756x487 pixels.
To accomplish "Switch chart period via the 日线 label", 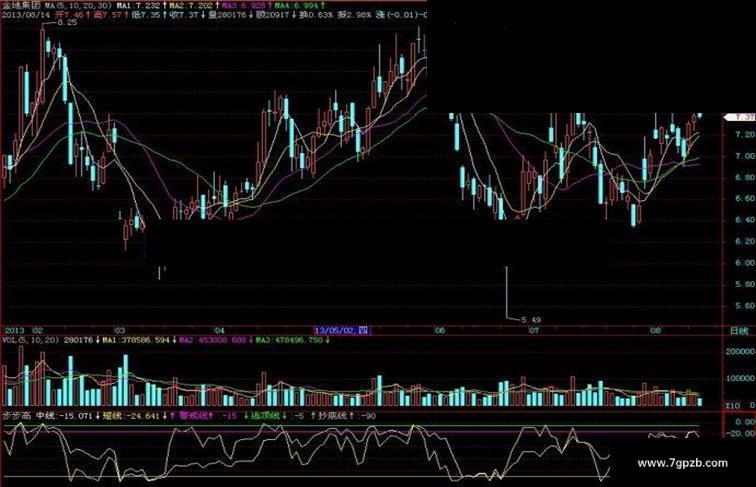I will 740,331.
